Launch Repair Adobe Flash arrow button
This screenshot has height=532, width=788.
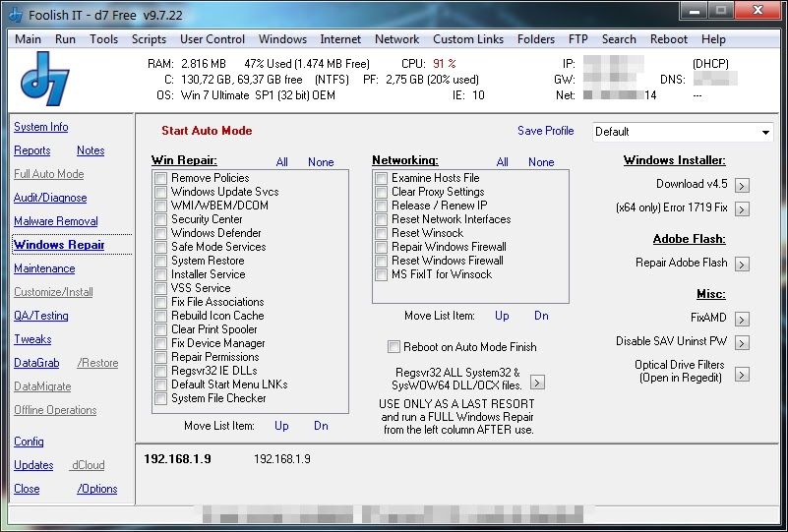742,264
